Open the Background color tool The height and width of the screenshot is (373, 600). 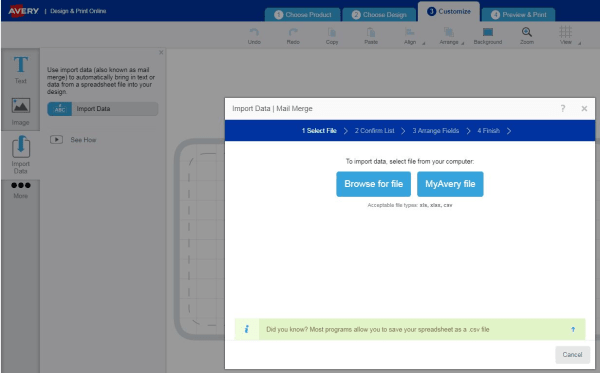point(488,36)
